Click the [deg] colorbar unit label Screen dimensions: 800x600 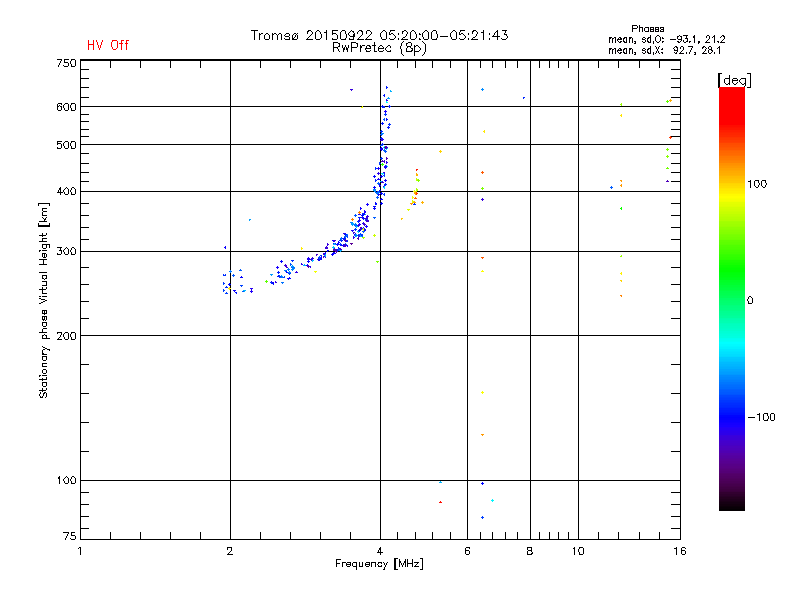(x=735, y=80)
